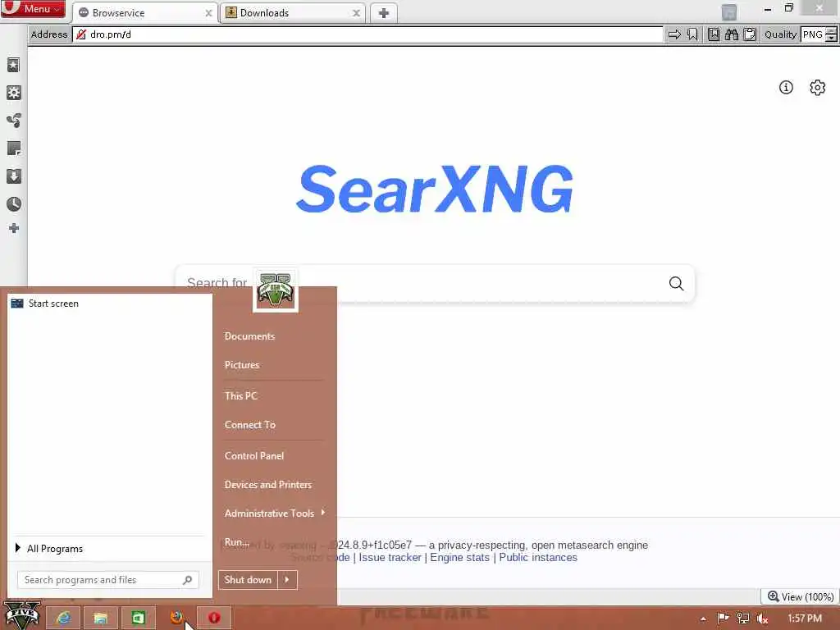Screen dimensions: 840x630
Task: Open the Downloads arrow panel in sidebar
Action: 14,176
